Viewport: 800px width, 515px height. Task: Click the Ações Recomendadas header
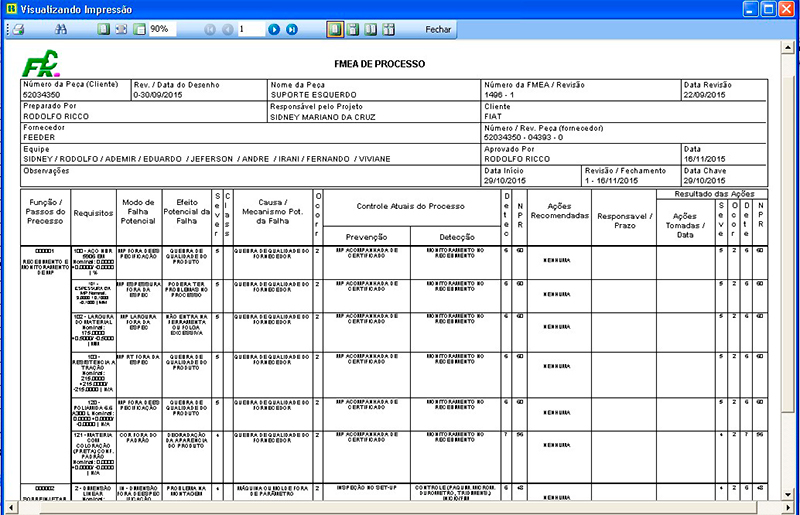[560, 211]
